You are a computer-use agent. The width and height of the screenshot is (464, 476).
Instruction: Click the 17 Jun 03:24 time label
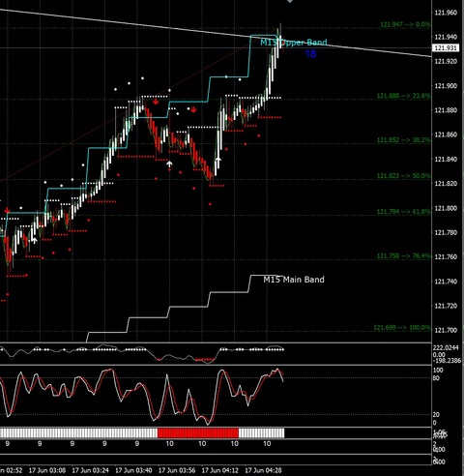tap(90, 470)
